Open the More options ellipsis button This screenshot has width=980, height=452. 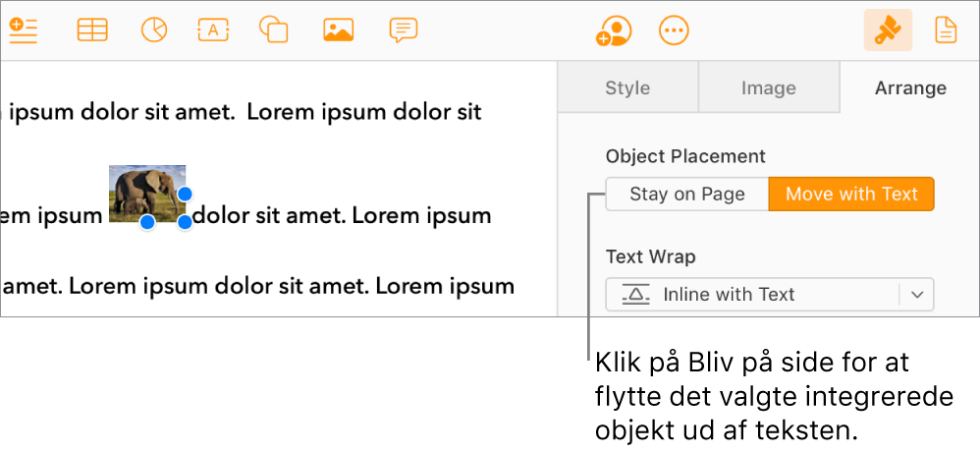point(674,30)
